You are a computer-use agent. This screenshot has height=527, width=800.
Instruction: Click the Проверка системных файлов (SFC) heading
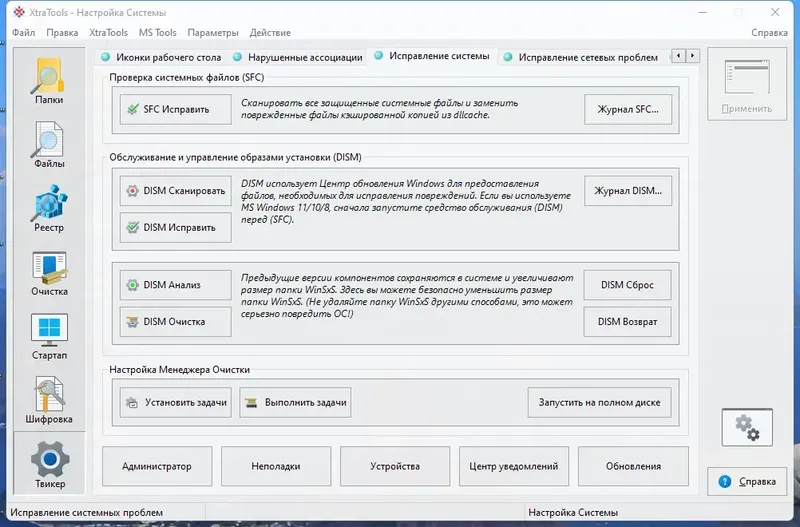click(x=187, y=78)
